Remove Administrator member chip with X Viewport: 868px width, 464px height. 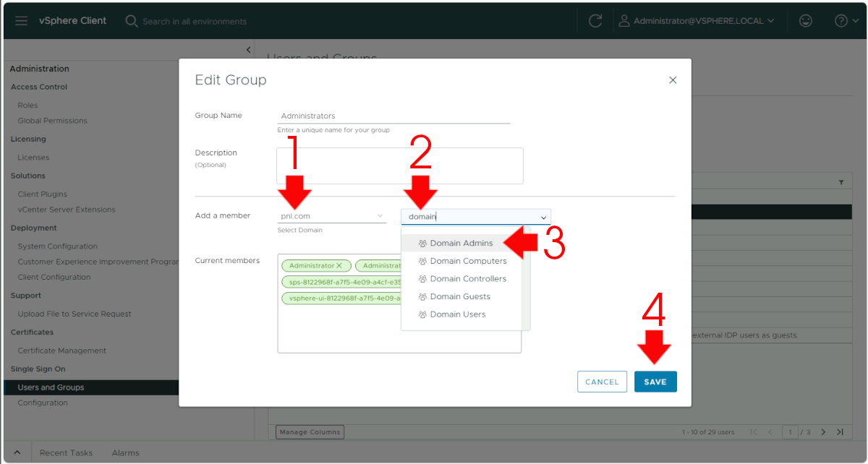click(339, 266)
